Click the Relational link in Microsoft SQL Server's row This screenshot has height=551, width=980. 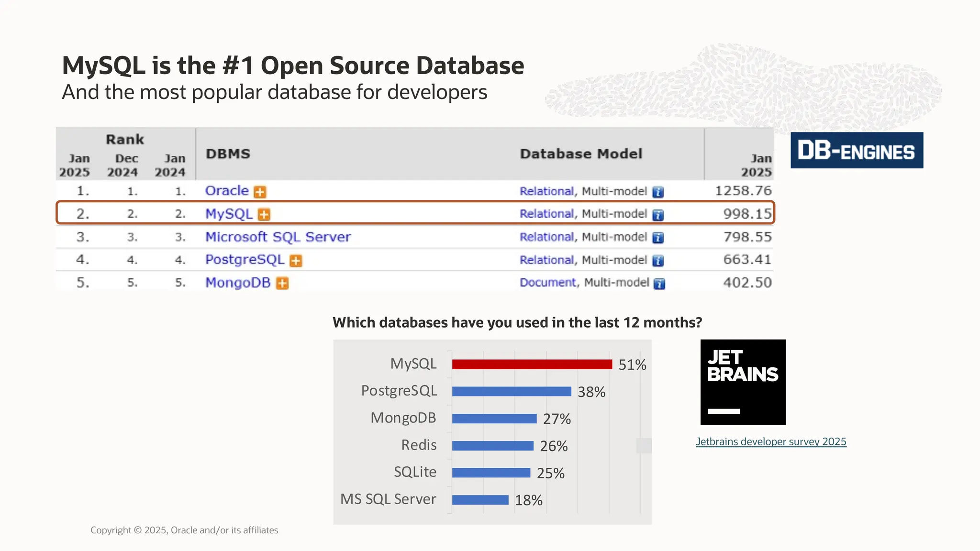546,237
